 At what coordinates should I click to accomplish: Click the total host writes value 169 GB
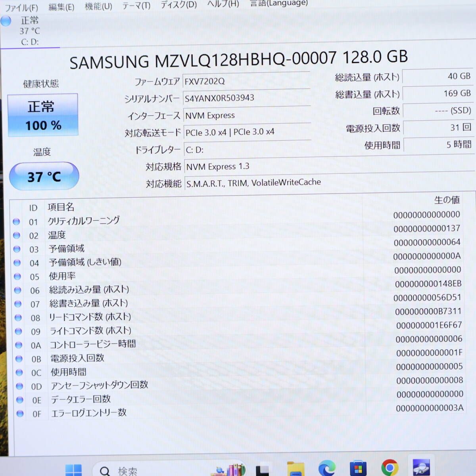[x=438, y=94]
